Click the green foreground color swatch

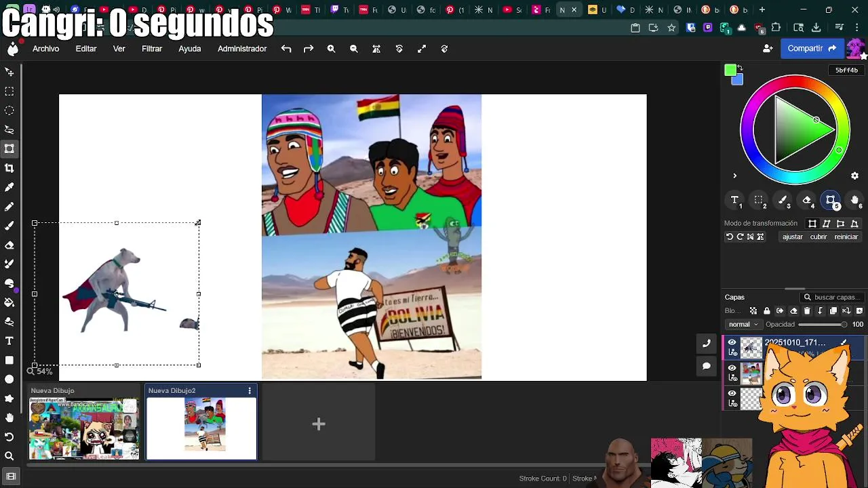730,70
